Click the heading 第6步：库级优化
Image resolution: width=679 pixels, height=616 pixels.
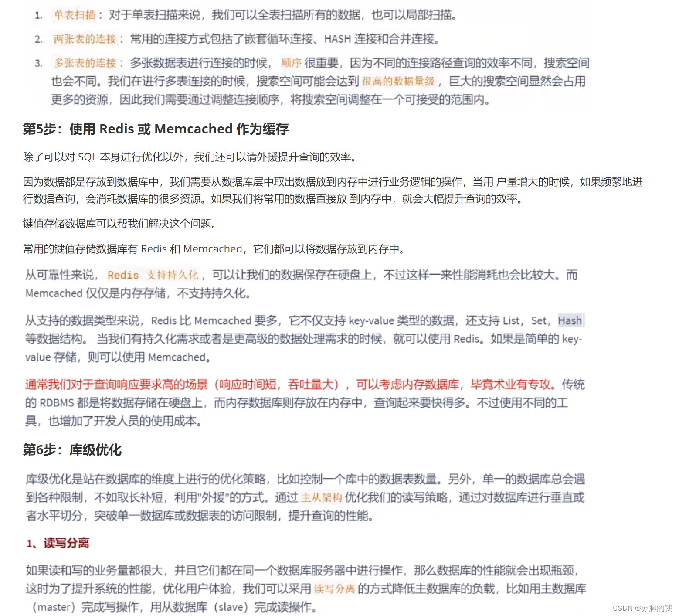coord(72,450)
